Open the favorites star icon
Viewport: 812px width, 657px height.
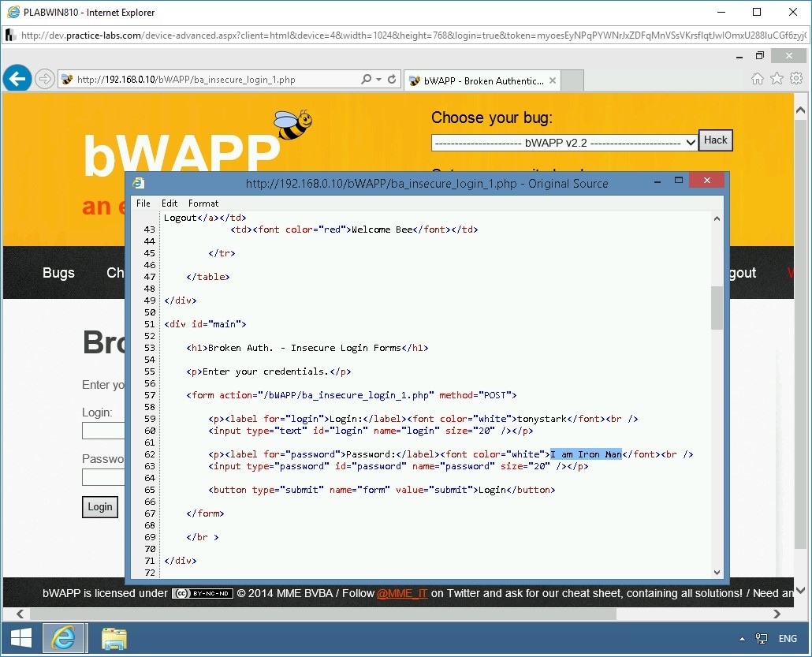(x=777, y=79)
